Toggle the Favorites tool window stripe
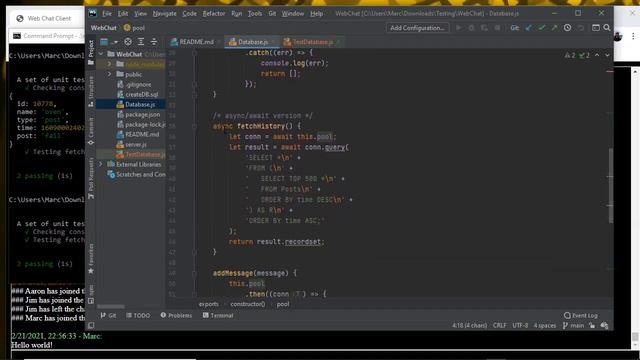Screen dimensions: 640x360 (91, 259)
